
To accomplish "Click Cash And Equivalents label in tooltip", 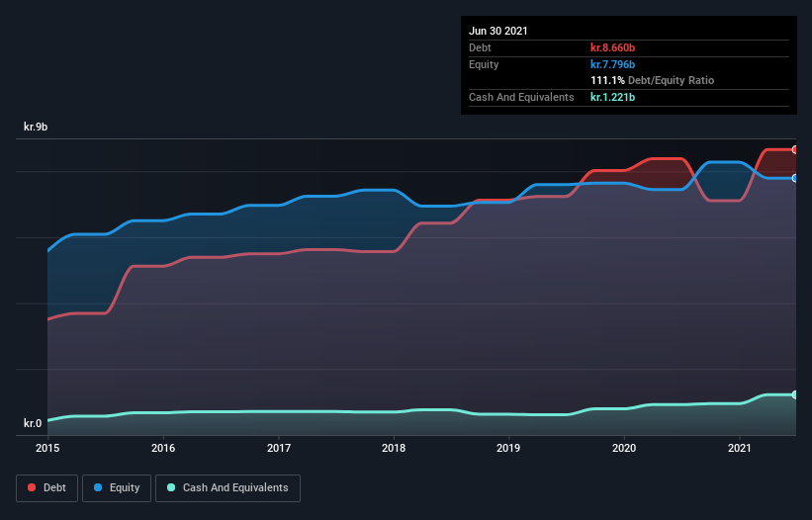I will tap(521, 97).
